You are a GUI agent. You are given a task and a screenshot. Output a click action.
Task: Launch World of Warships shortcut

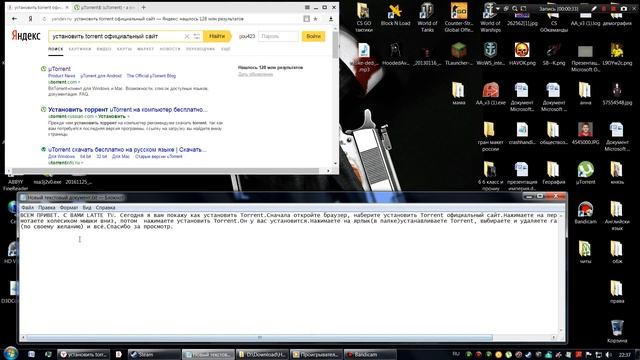point(490,16)
